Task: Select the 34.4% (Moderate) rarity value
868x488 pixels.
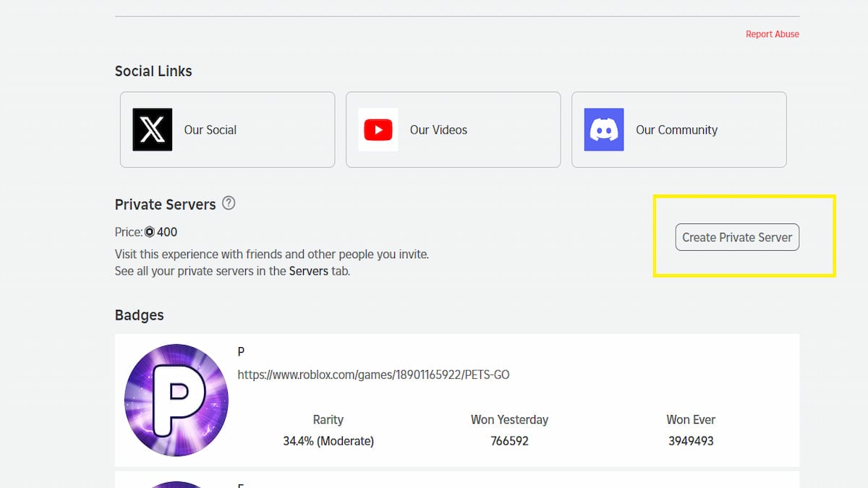Action: [328, 440]
